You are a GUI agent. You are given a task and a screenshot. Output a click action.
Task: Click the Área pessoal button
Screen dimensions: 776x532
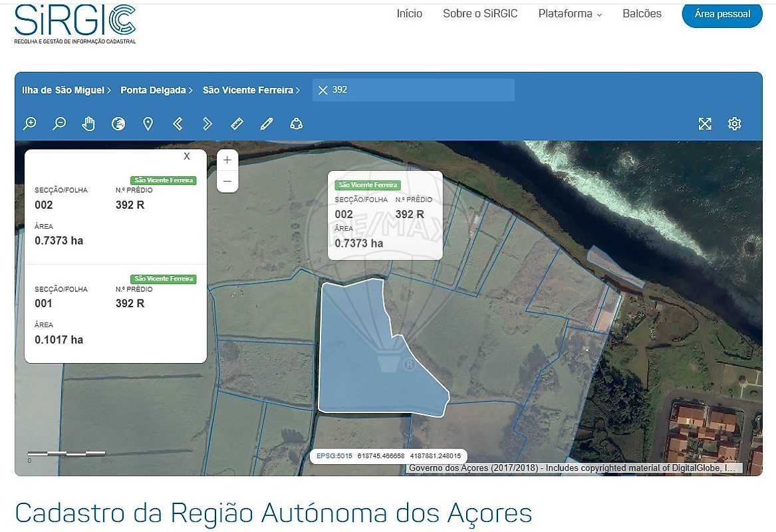click(x=722, y=15)
